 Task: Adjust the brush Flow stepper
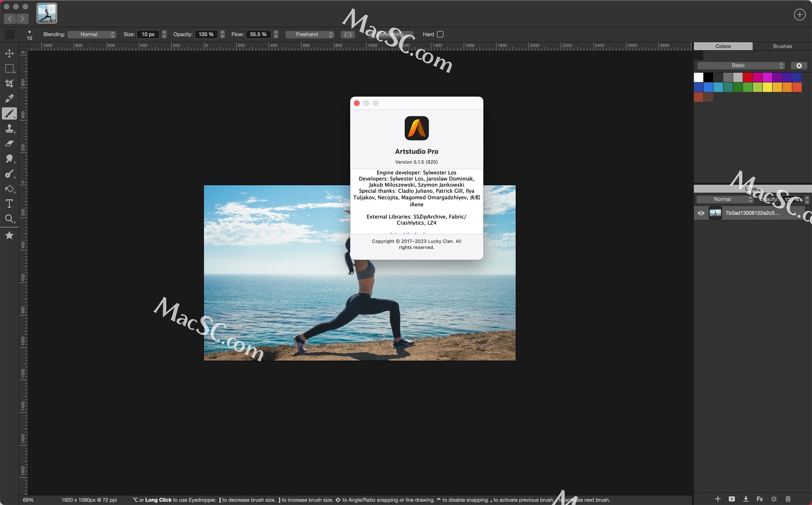[x=276, y=35]
